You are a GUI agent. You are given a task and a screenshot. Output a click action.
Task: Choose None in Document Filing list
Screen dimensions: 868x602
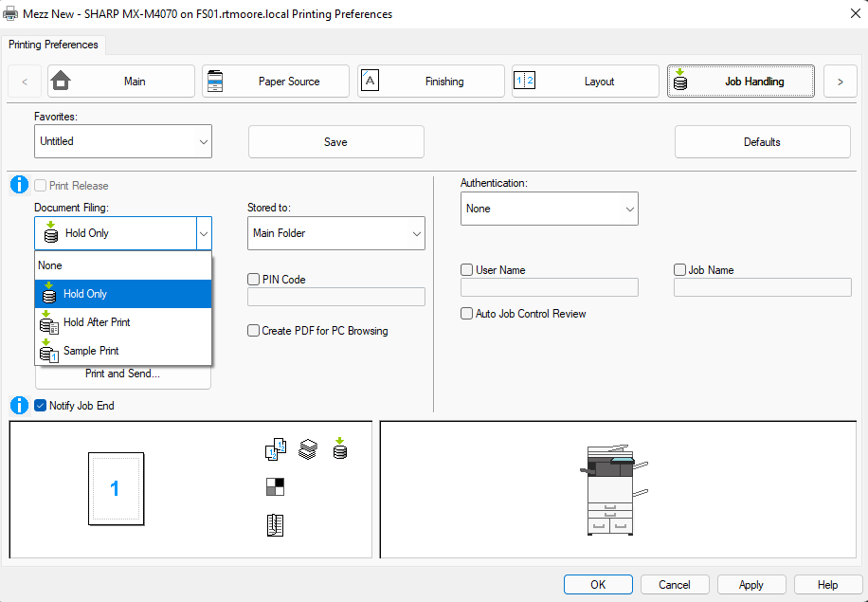click(x=123, y=265)
